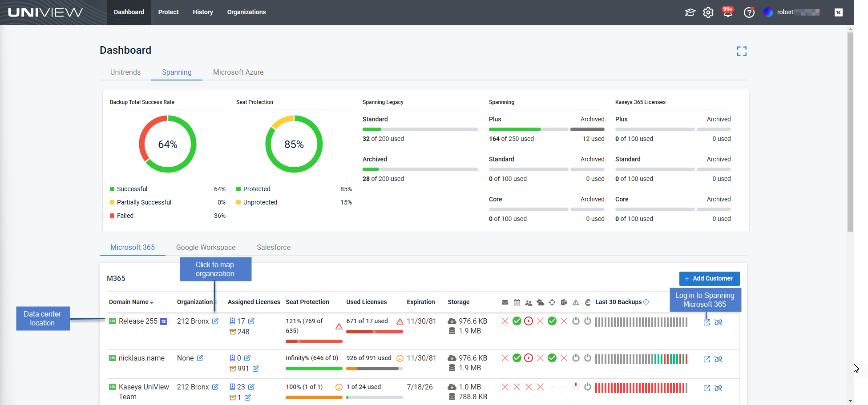Select the Google Workspace tab
868x405 pixels.
click(206, 247)
